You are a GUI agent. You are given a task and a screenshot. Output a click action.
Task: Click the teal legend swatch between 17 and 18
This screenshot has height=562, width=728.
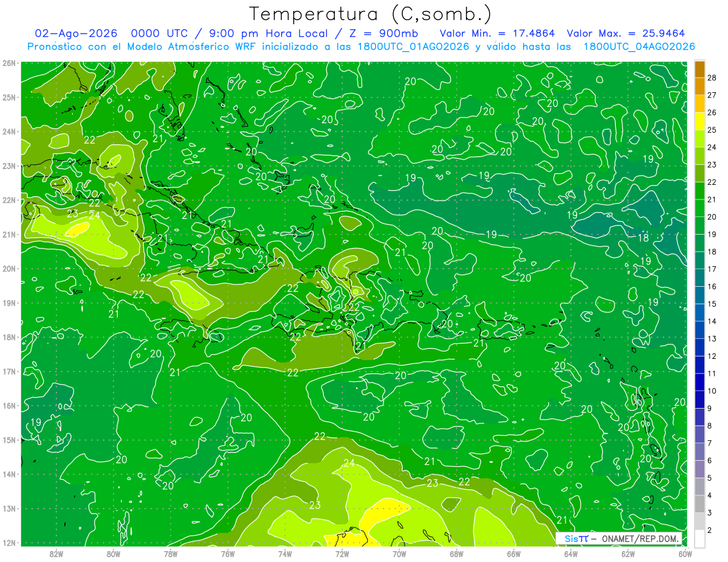click(x=699, y=260)
